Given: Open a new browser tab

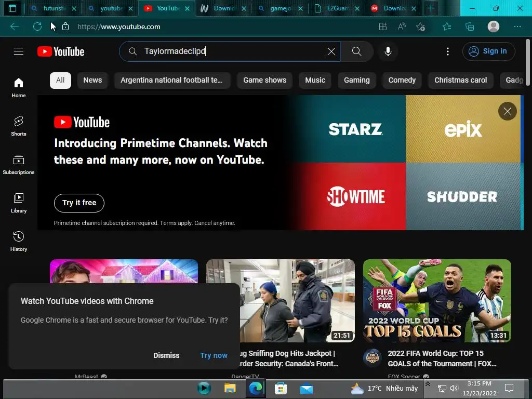Looking at the screenshot, I should (x=431, y=8).
